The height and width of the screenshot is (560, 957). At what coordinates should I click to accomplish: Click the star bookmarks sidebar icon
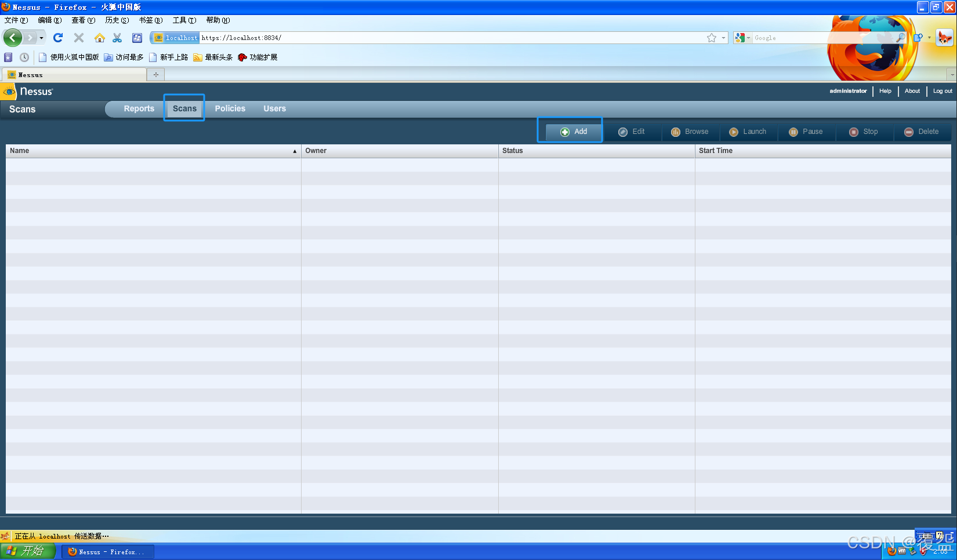pyautogui.click(x=8, y=57)
